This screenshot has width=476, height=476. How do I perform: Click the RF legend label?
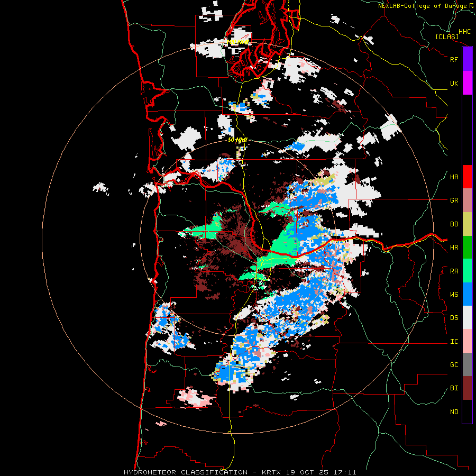(x=454, y=59)
